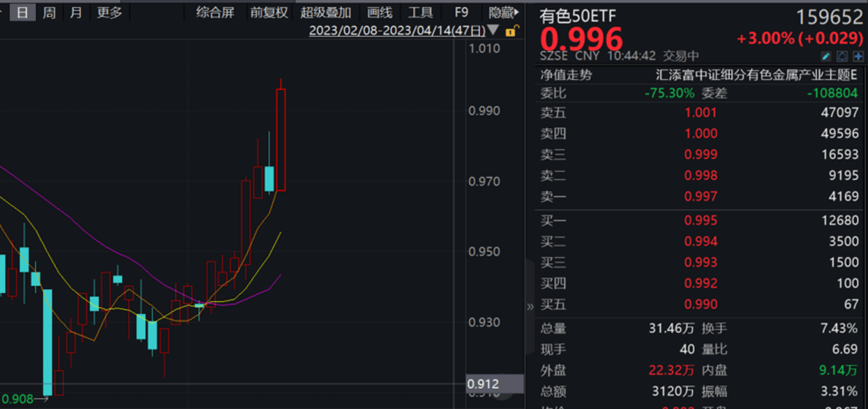The image size is (868, 409).
Task: Open the date range dropdown triangle
Action: point(494,30)
